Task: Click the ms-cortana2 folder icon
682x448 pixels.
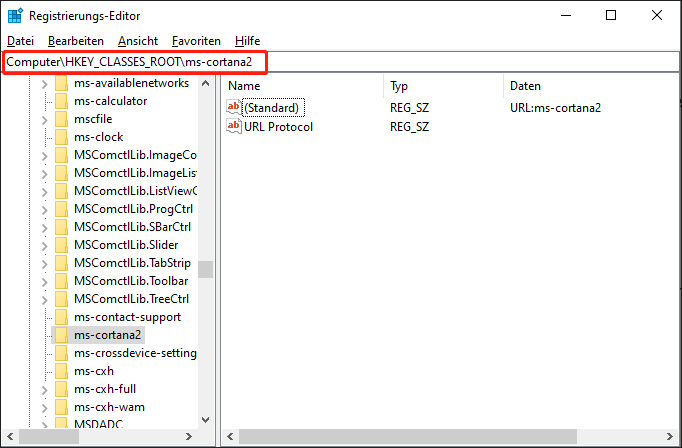Action: [61, 335]
